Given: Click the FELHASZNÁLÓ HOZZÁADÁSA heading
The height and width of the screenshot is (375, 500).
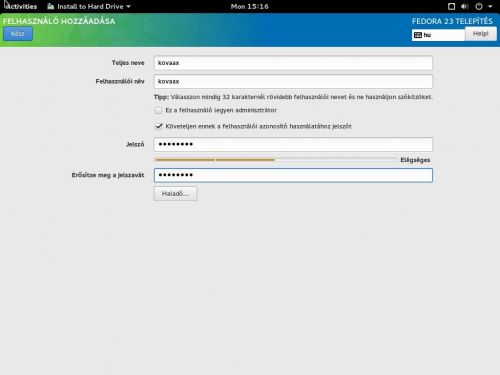Looking at the screenshot, I should (59, 21).
